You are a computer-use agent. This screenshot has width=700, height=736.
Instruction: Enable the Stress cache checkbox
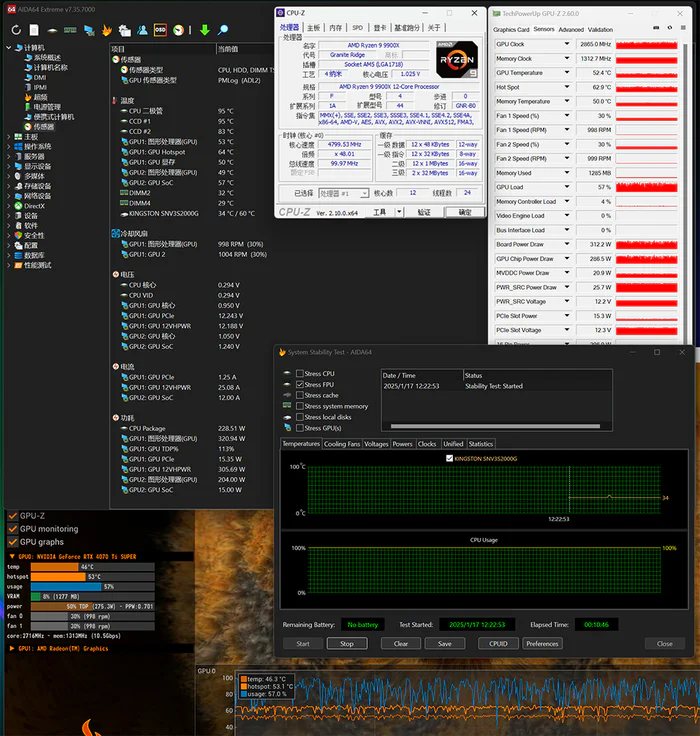click(x=300, y=395)
